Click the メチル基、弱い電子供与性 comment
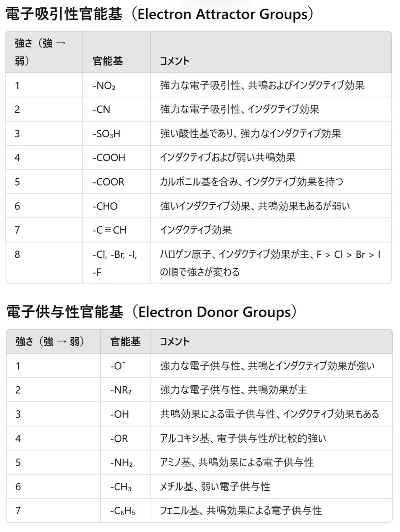Viewport: 400px width, 532px height. (x=215, y=486)
